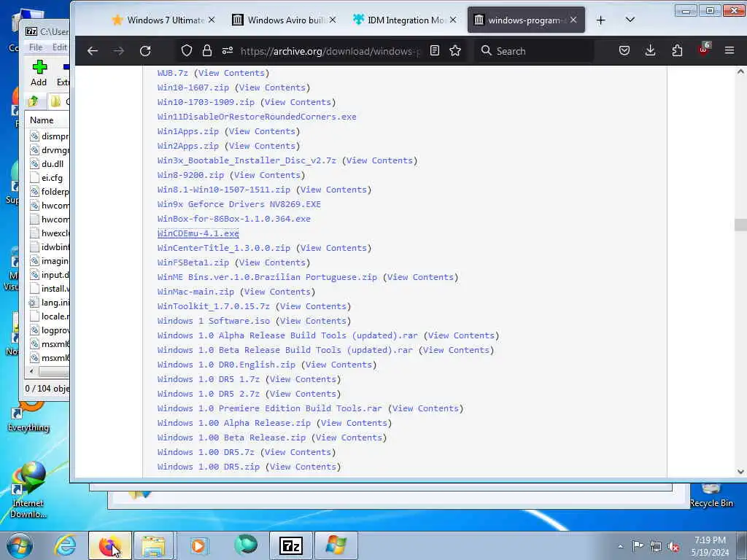Select lang.ini in 7-Zip file list
This screenshot has height=560, width=747.
point(50,303)
